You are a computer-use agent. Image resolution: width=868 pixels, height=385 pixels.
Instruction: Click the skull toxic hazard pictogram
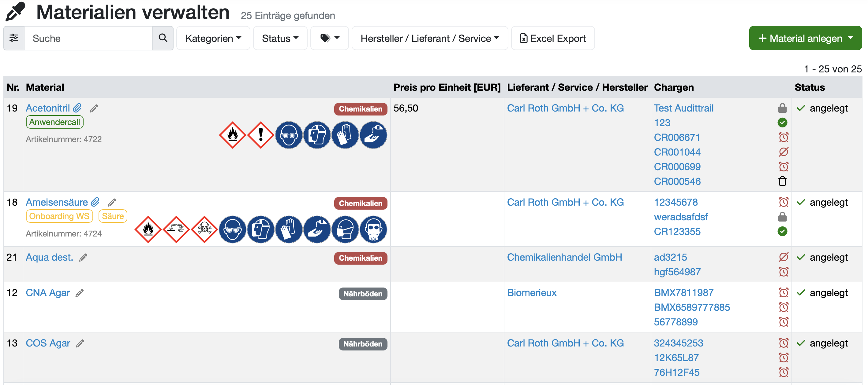coord(204,229)
